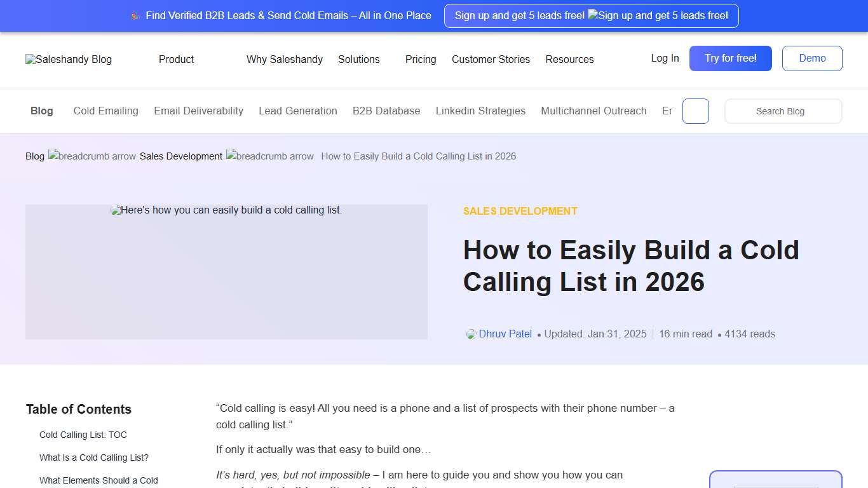Click Dhruv Patel's author avatar icon

tap(470, 334)
